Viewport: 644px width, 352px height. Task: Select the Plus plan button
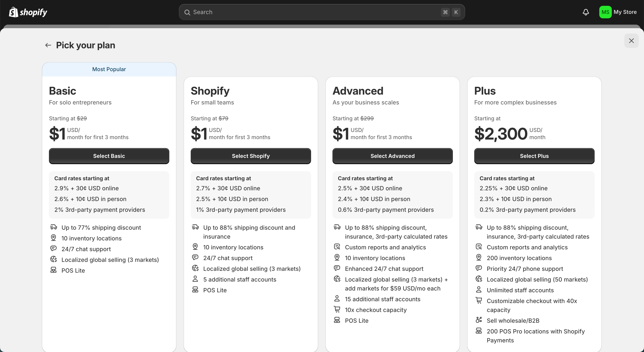click(x=534, y=156)
